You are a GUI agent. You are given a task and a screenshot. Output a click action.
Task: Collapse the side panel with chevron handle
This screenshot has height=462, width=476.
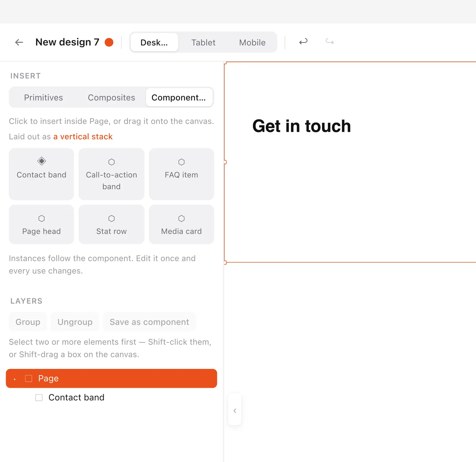pos(235,411)
